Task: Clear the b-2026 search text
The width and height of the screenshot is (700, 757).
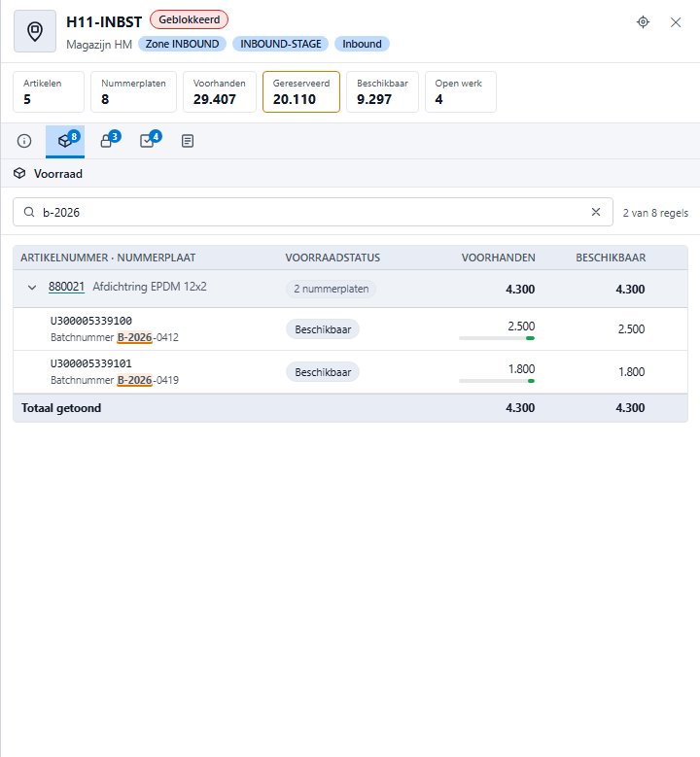Action: pyautogui.click(x=596, y=212)
